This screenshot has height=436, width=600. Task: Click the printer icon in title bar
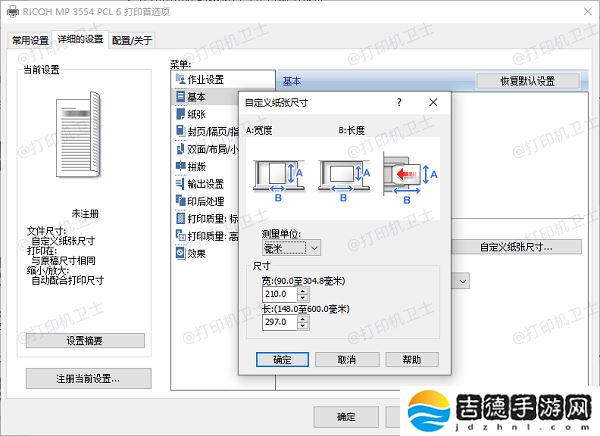(13, 11)
